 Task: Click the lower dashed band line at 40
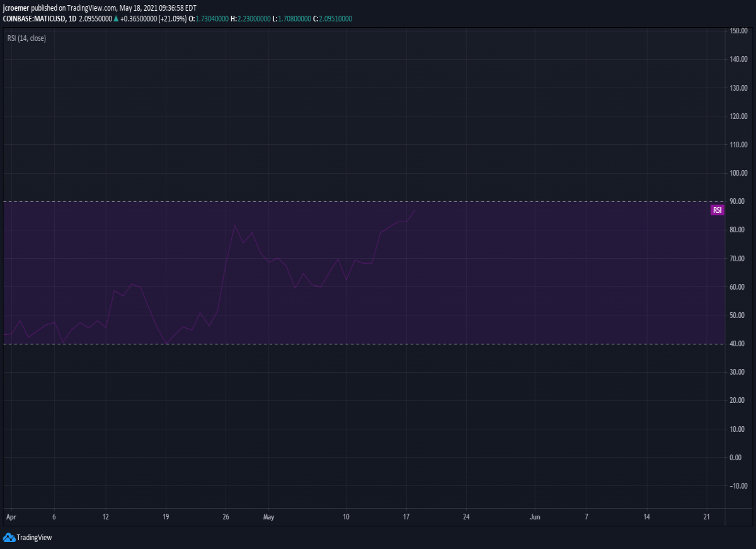click(x=362, y=344)
